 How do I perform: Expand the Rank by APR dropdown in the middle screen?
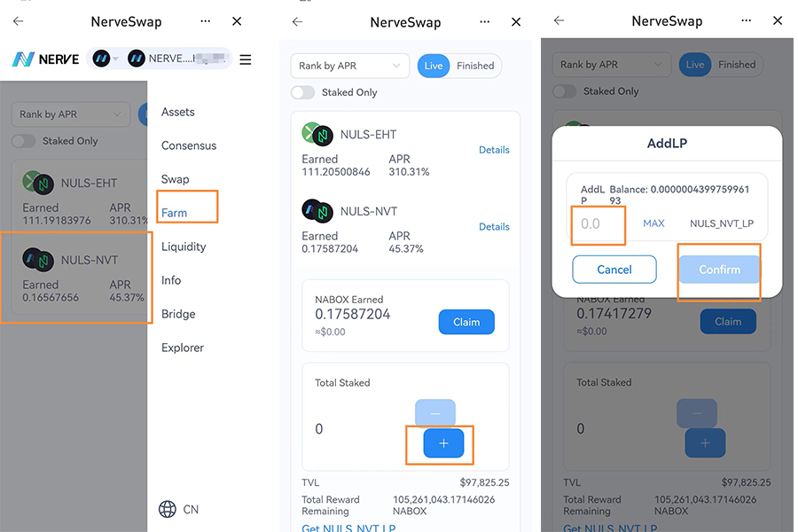[350, 66]
